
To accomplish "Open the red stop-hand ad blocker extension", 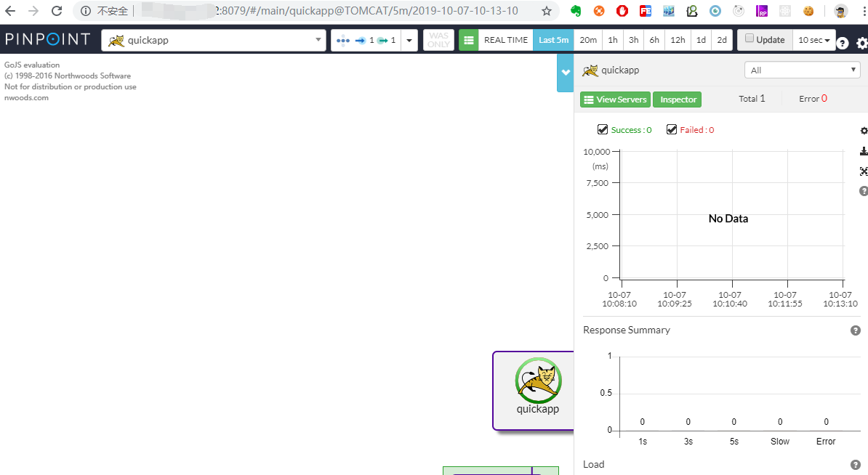I will tap(622, 10).
